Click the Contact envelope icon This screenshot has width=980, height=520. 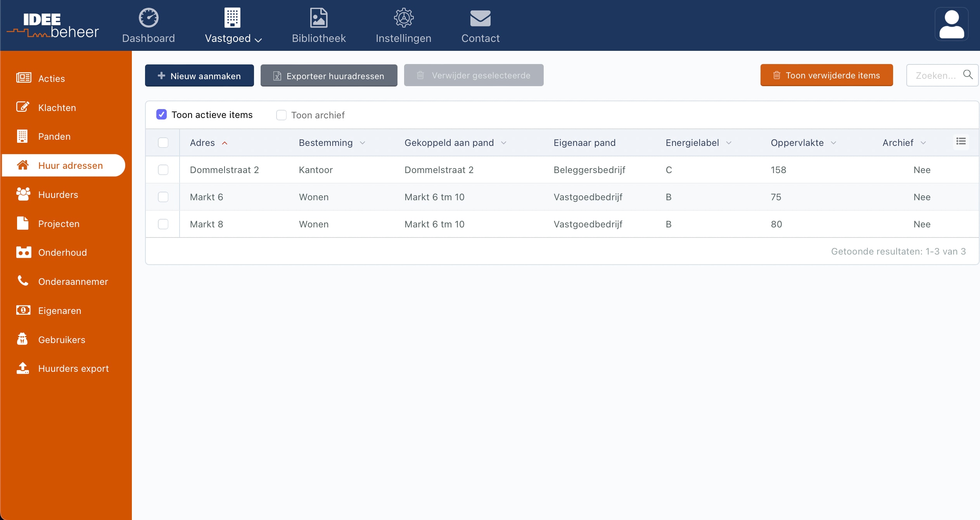coord(480,18)
